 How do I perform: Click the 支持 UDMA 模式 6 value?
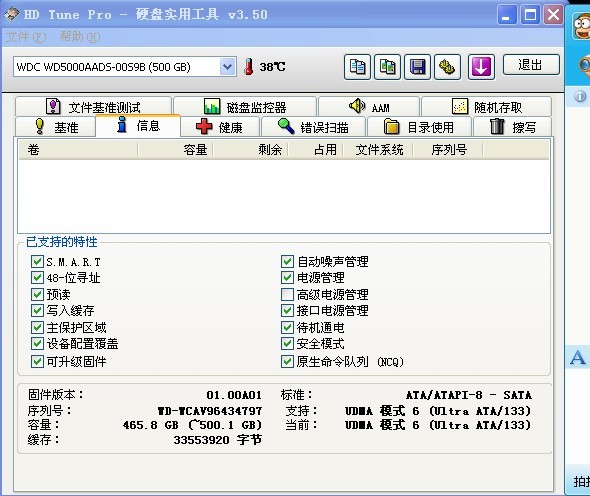438,411
